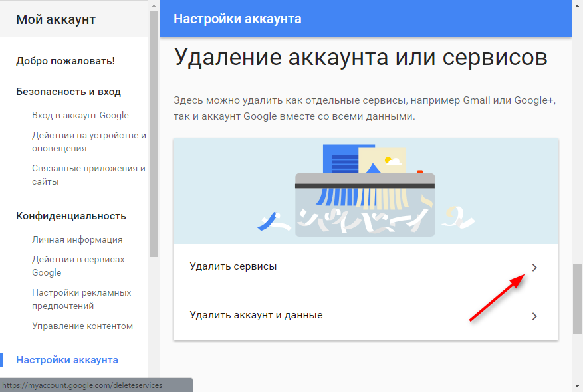Open Действия на устройстве и оповещения
Viewport: 583px width, 392px height.
(x=89, y=142)
